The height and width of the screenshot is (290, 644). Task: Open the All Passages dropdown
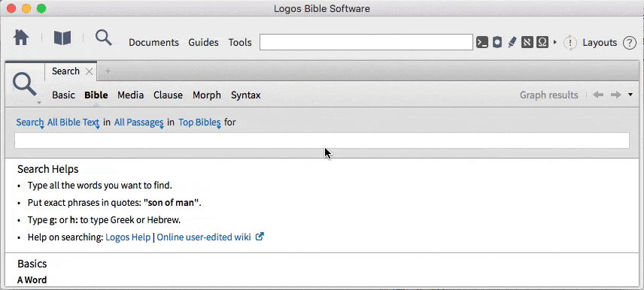139,122
